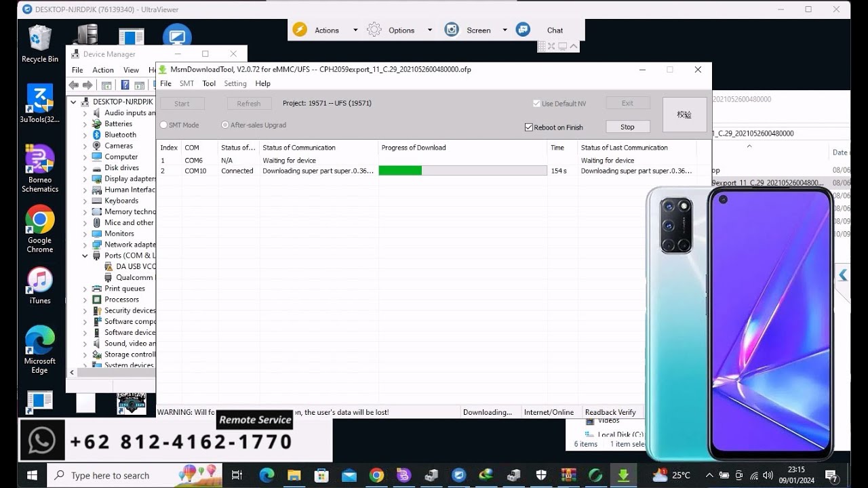
Task: Open the Action menu in Device Manager
Action: 102,69
